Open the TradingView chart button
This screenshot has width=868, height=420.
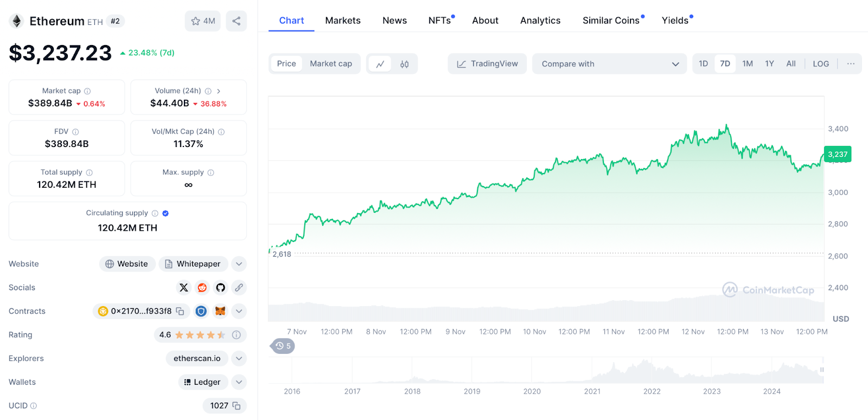coord(487,64)
